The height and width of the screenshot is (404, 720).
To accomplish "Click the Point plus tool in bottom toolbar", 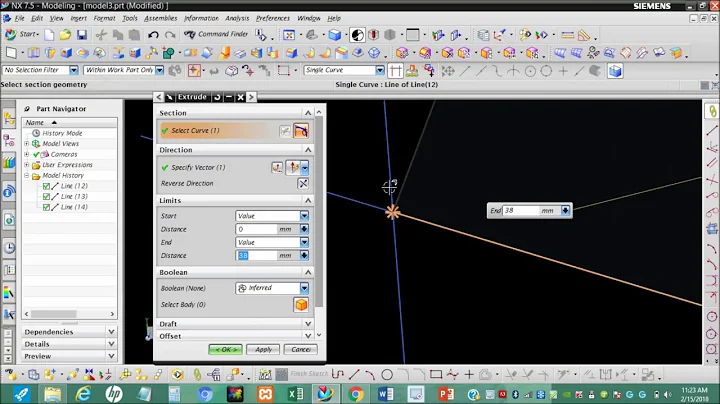I will (x=469, y=375).
